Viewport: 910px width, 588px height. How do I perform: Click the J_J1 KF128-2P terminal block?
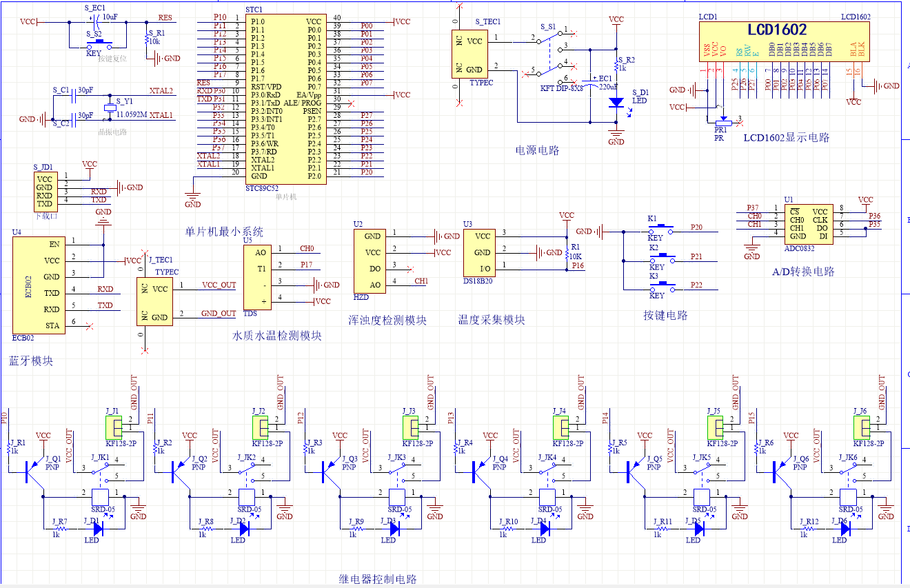tap(112, 427)
